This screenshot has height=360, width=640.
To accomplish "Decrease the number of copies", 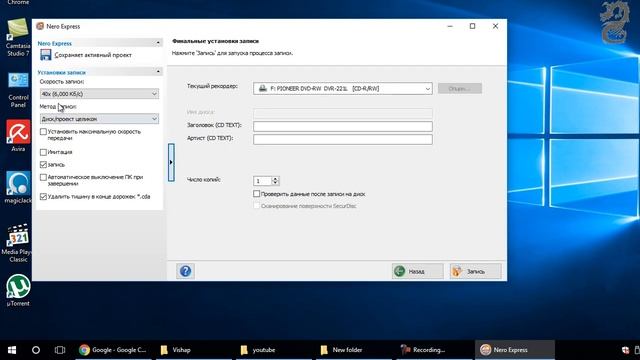I will (x=275, y=183).
